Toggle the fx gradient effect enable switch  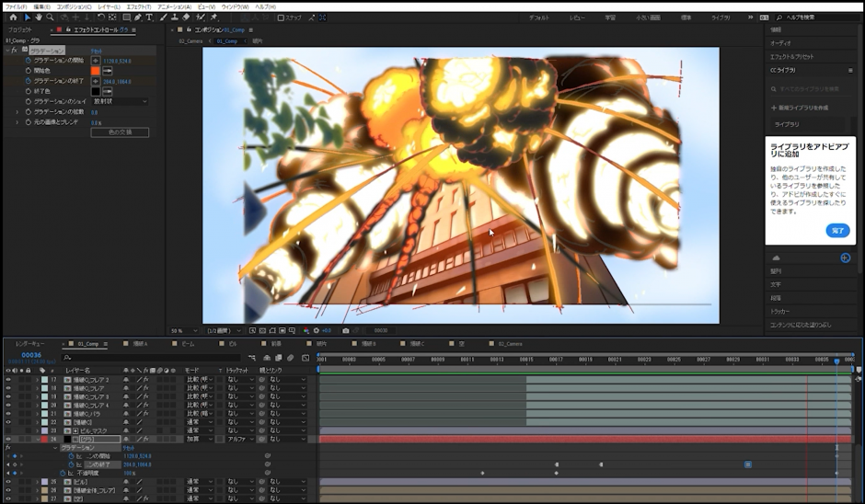click(15, 51)
